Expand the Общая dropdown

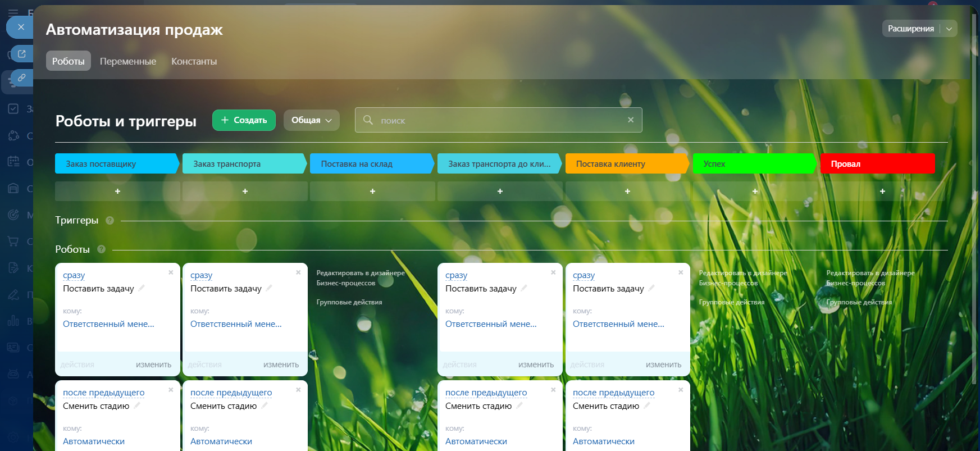(311, 120)
